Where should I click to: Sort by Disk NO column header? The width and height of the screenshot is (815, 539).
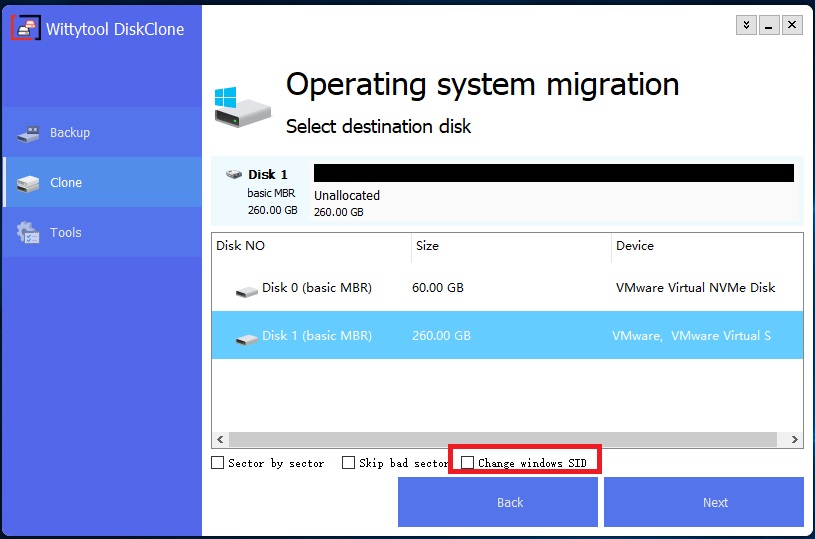point(311,246)
